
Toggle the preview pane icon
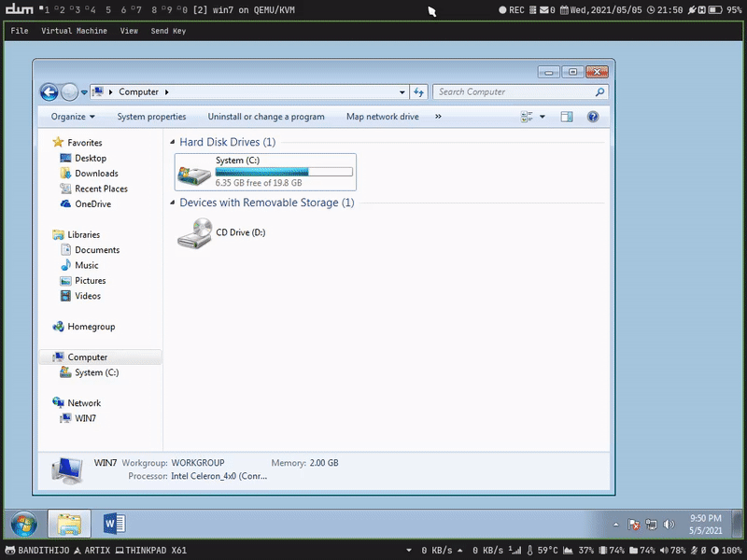[x=567, y=117]
